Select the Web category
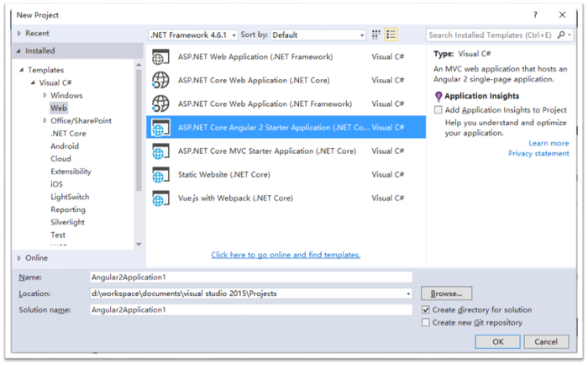This screenshot has height=365, width=588. 59,108
